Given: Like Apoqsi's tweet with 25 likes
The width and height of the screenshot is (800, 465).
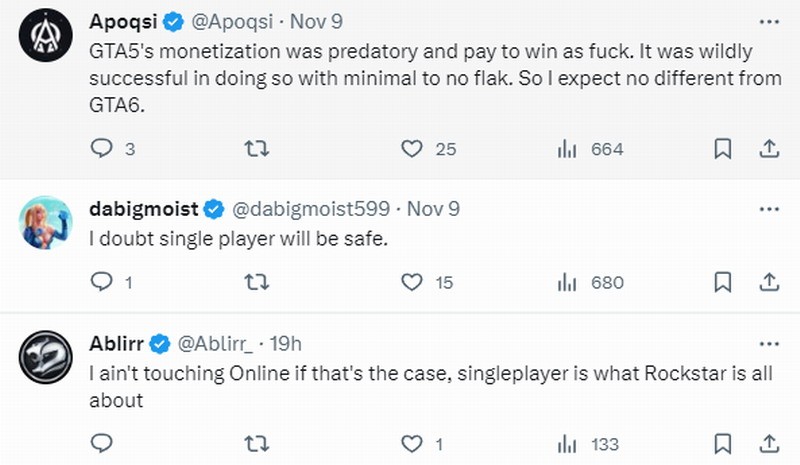Looking at the screenshot, I should 410,149.
